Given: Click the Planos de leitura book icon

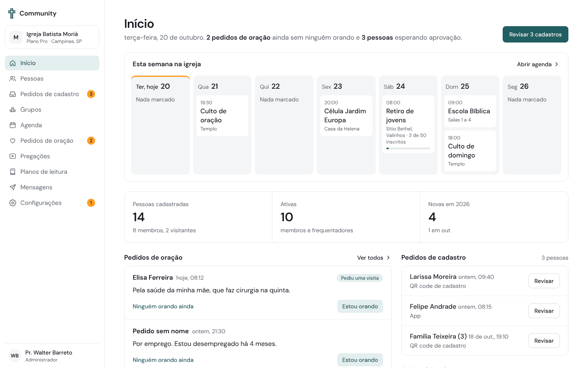Looking at the screenshot, I should pyautogui.click(x=13, y=172).
